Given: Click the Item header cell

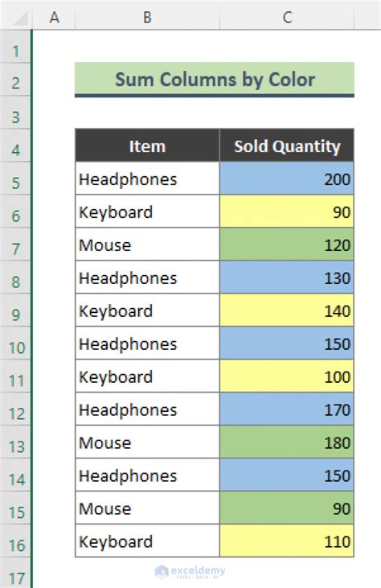Looking at the screenshot, I should pos(147,146).
